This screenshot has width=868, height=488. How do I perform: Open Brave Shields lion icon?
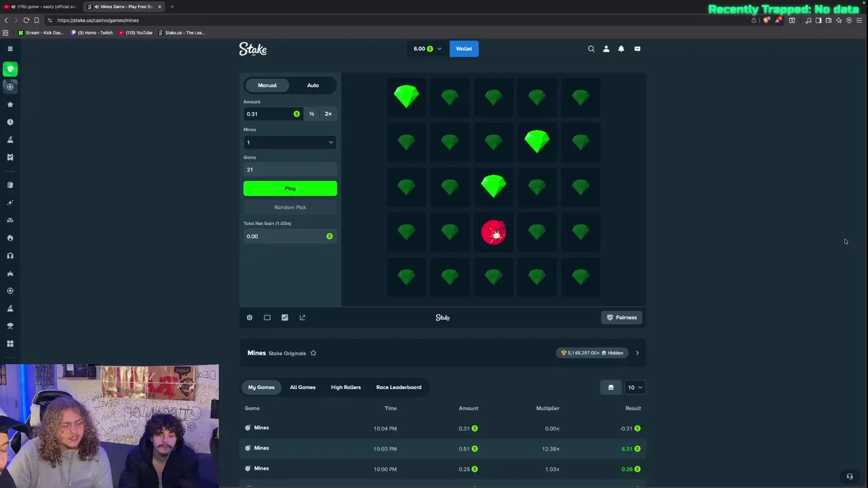pos(766,20)
